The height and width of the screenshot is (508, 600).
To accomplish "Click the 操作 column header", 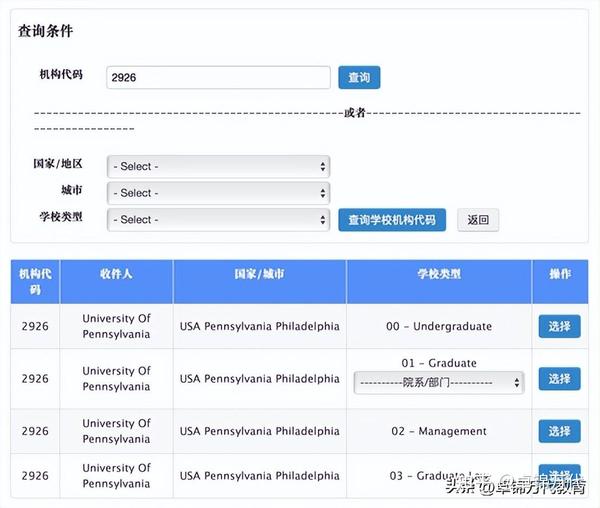I will click(x=560, y=282).
